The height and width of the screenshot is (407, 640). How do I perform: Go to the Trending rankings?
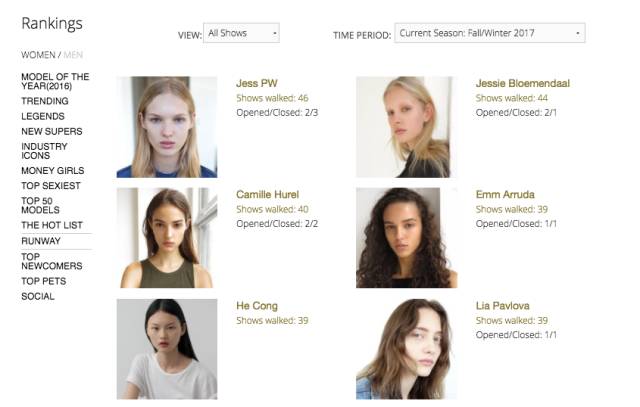(x=45, y=102)
